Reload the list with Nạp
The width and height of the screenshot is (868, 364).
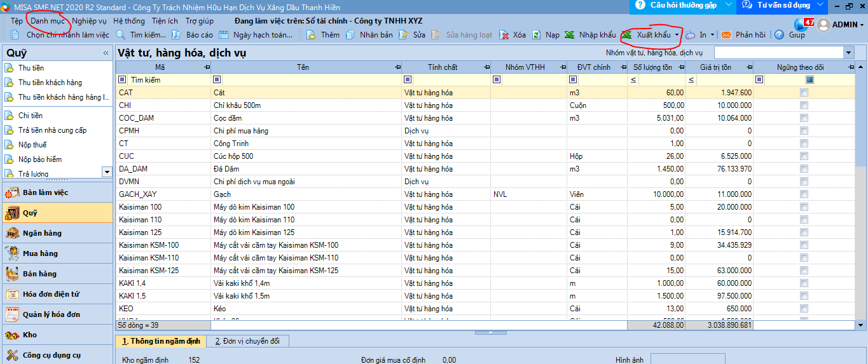[546, 35]
